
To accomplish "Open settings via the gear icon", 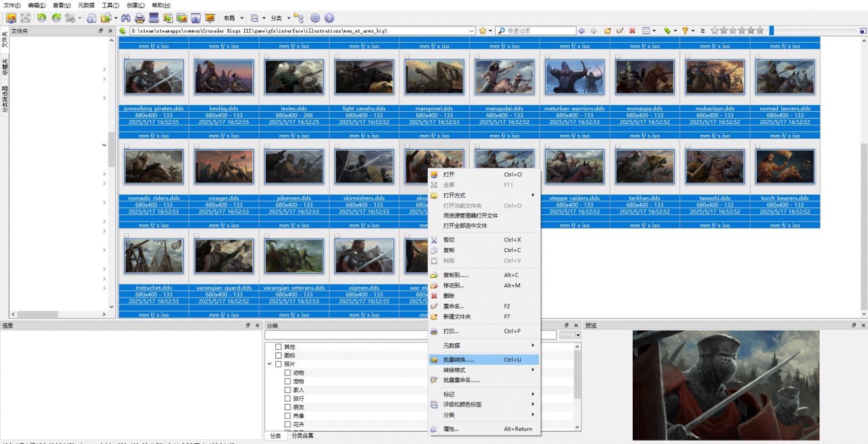I will 315,18.
